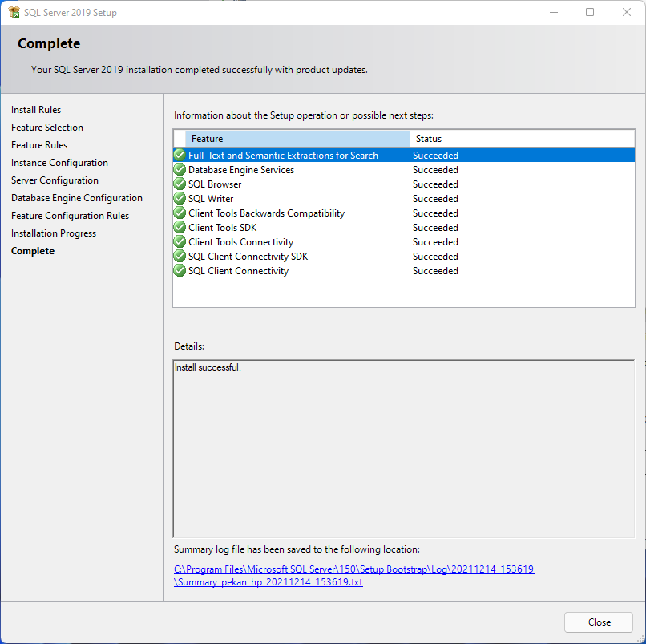Minimize the SQL Server 2019 Setup window
This screenshot has width=646, height=644.
(554, 12)
